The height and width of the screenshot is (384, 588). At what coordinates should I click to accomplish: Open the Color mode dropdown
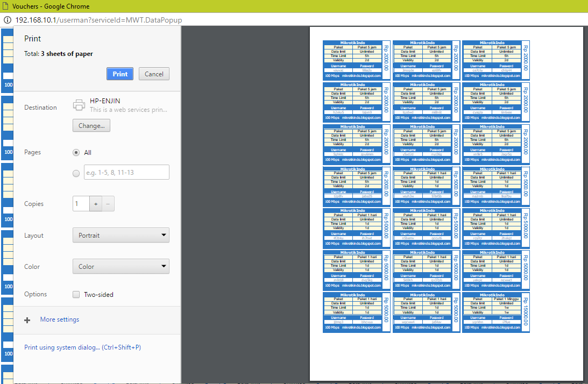pos(121,266)
